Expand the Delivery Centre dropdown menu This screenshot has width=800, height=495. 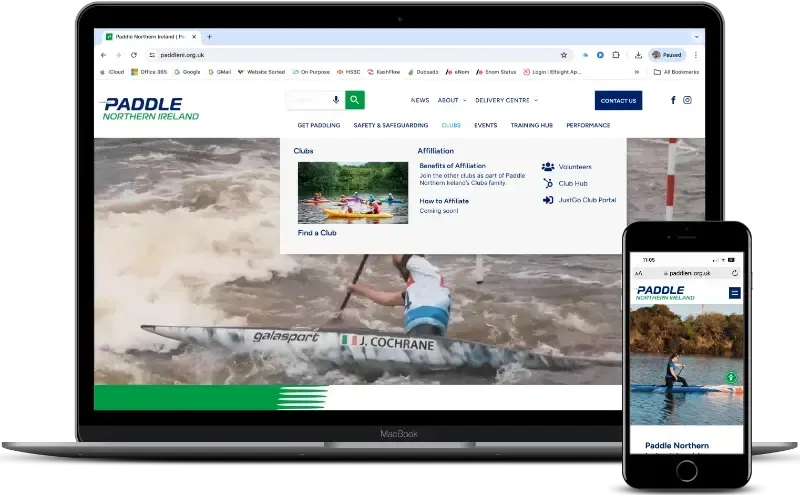click(x=507, y=101)
